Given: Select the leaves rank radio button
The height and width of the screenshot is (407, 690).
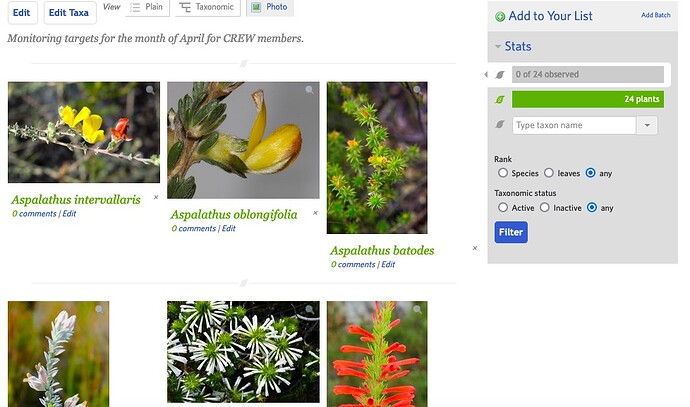Looking at the screenshot, I should [x=549, y=173].
